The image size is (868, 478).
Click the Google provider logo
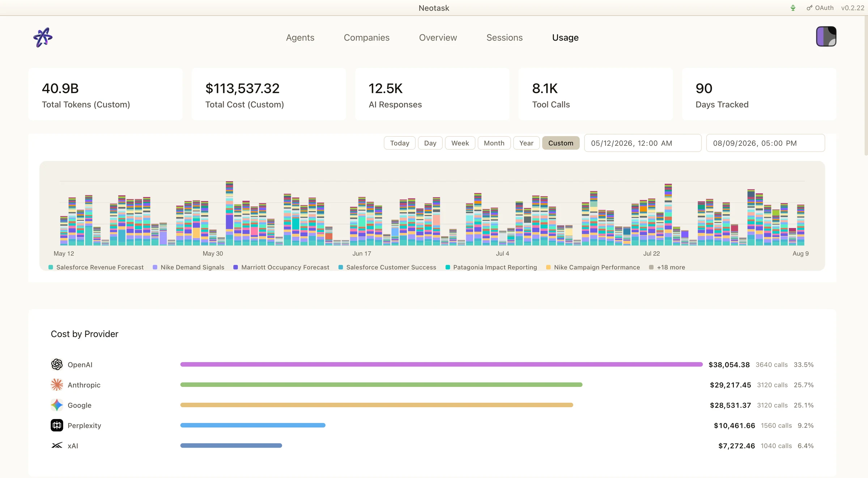[x=57, y=405]
